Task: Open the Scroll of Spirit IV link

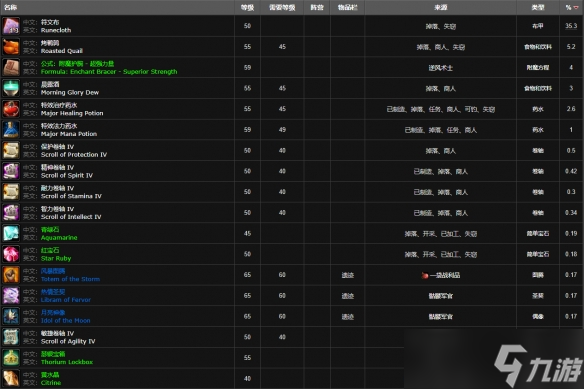Action: (67, 175)
